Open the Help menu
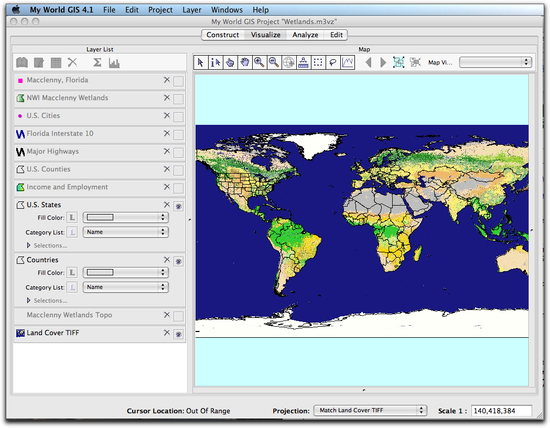Screen dimensions: 550x428 coord(261,10)
